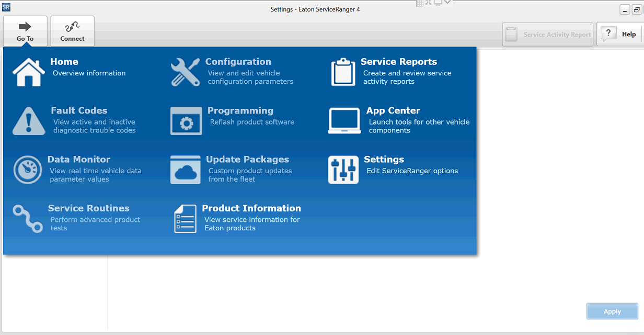Click the Settings sliders icon
The width and height of the screenshot is (644, 335).
[x=343, y=170]
